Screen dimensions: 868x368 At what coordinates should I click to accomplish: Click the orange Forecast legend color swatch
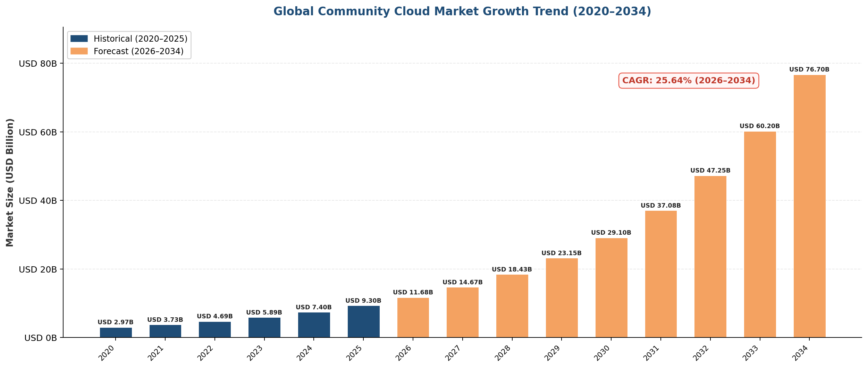tap(79, 51)
